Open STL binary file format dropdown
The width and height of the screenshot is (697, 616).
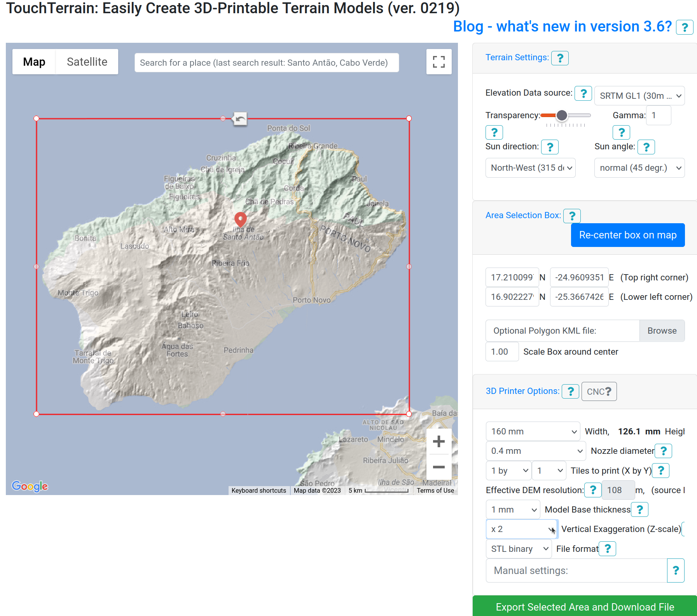tap(519, 549)
